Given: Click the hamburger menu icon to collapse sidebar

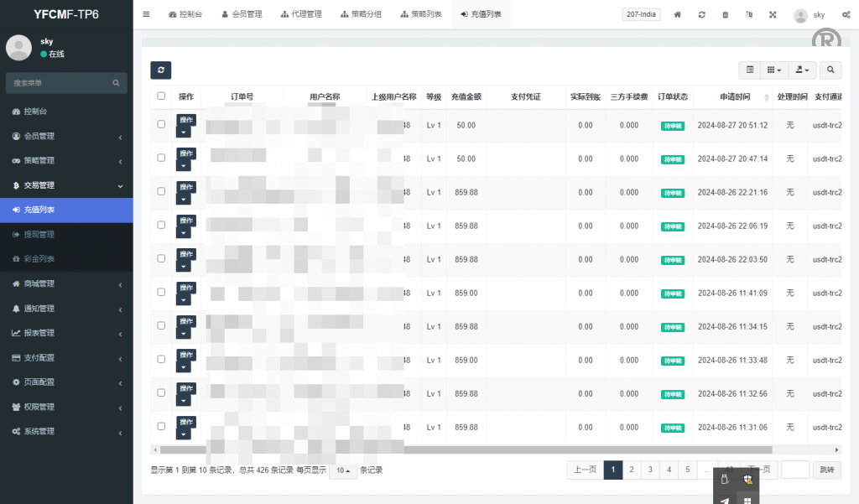Looking at the screenshot, I should tap(146, 14).
